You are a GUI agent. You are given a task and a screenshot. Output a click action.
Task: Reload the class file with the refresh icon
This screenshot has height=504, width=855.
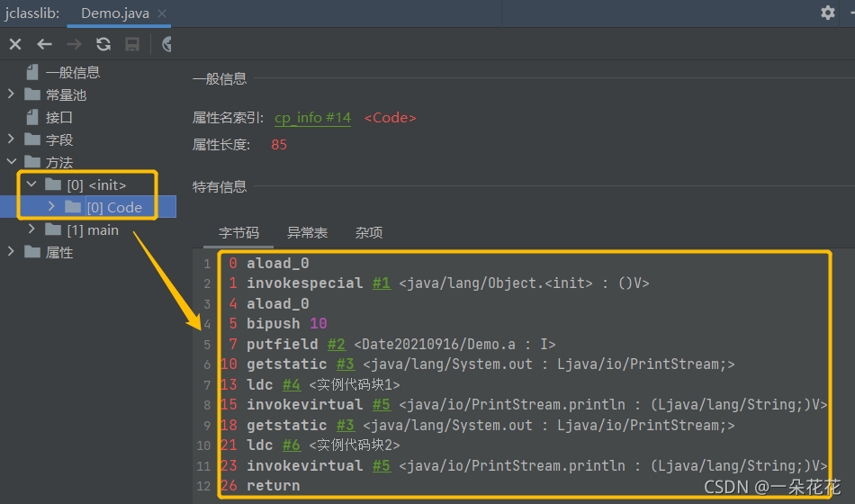[103, 44]
